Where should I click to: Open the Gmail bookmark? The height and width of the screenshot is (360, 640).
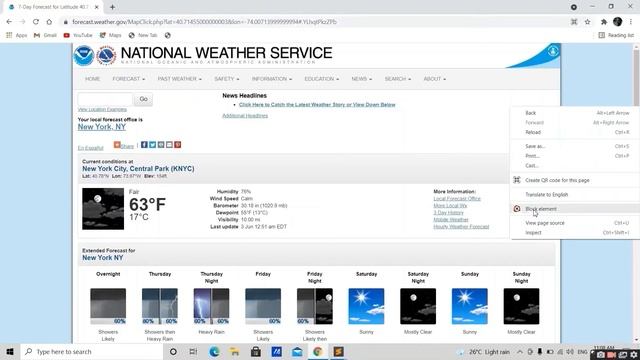coord(45,36)
